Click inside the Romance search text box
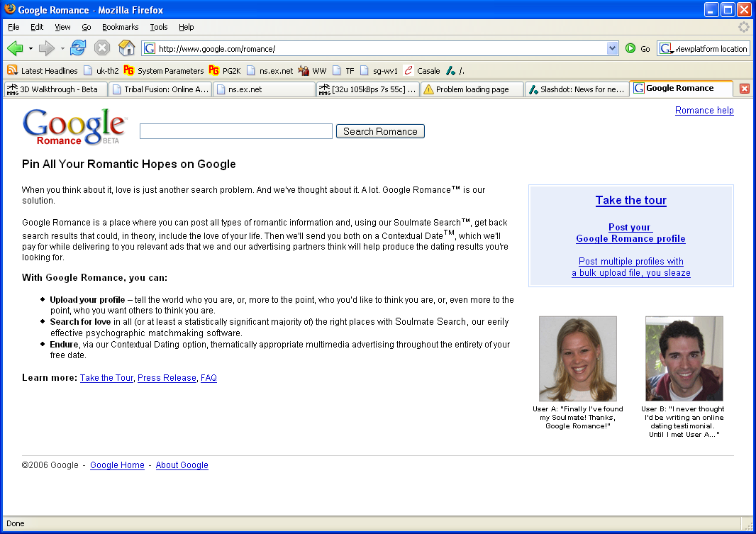The width and height of the screenshot is (756, 534). tap(235, 131)
